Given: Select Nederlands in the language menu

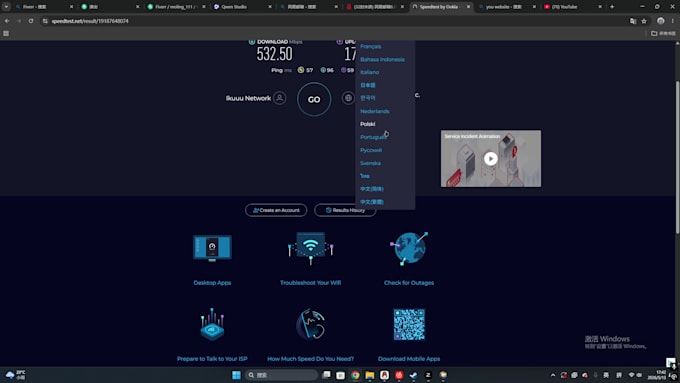Looking at the screenshot, I should tap(375, 111).
